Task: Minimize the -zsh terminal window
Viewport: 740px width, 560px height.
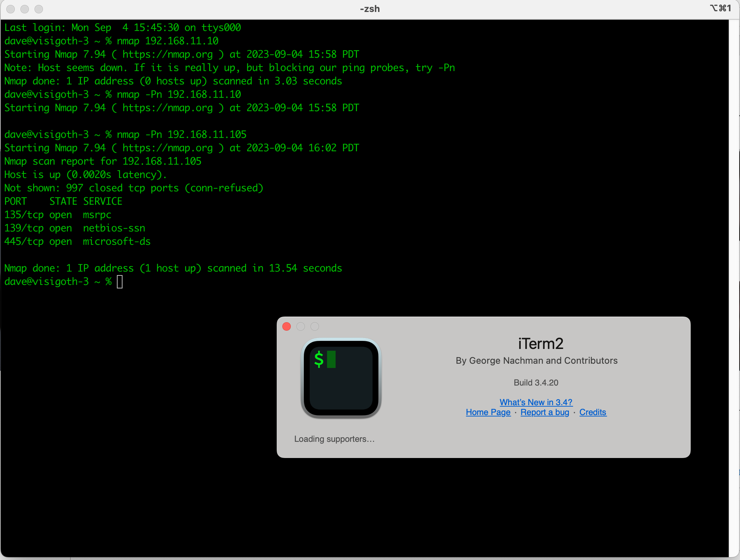Action: [25, 9]
